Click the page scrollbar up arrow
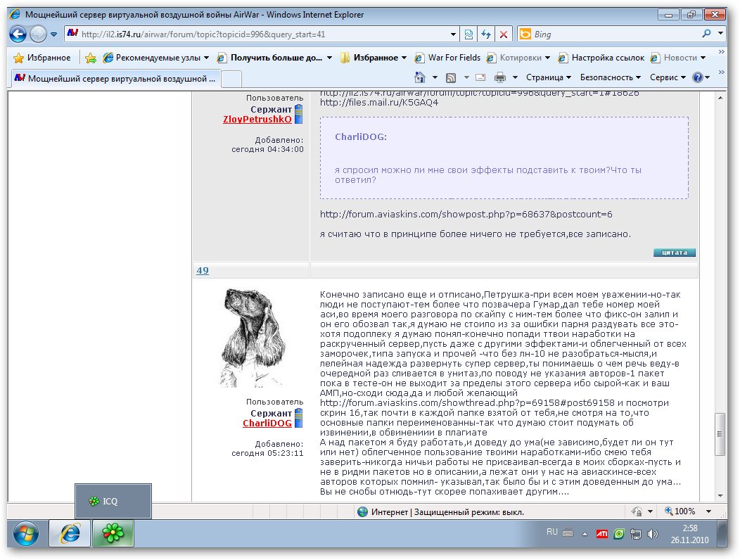Screen dimensions: 740x560 click(720, 98)
